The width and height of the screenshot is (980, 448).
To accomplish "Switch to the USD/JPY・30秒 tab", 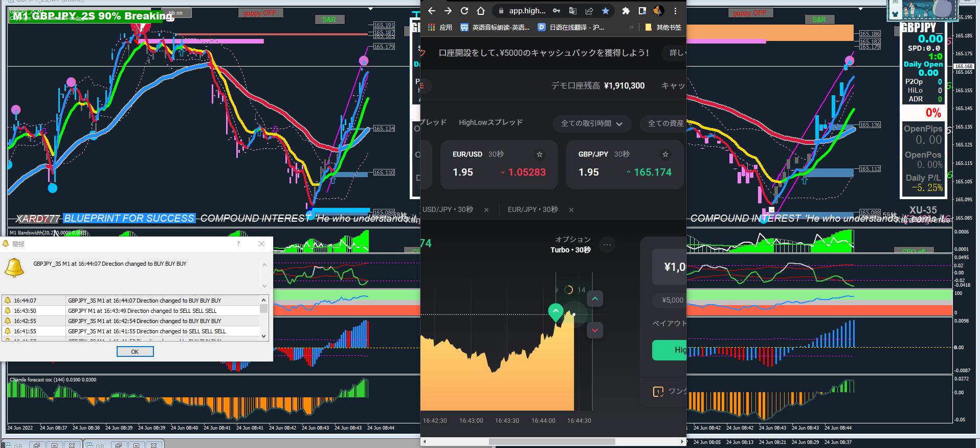I will [448, 209].
